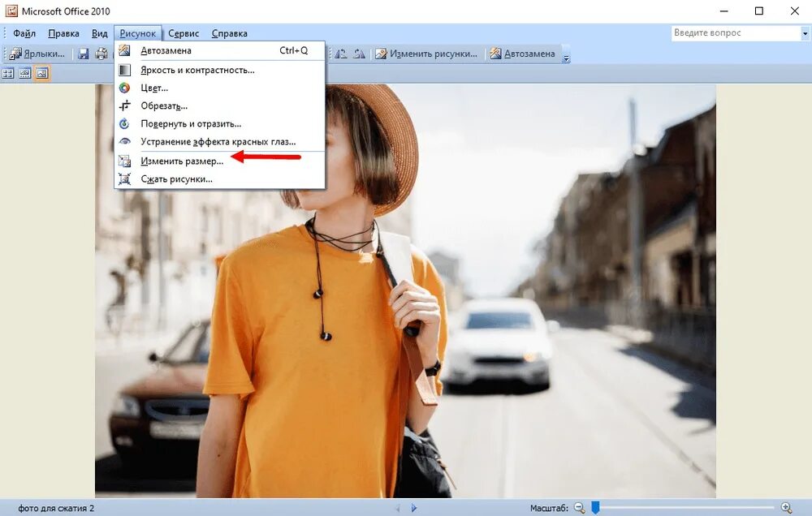The width and height of the screenshot is (812, 516).
Task: Click the zoom in magnifier
Action: tap(787, 508)
